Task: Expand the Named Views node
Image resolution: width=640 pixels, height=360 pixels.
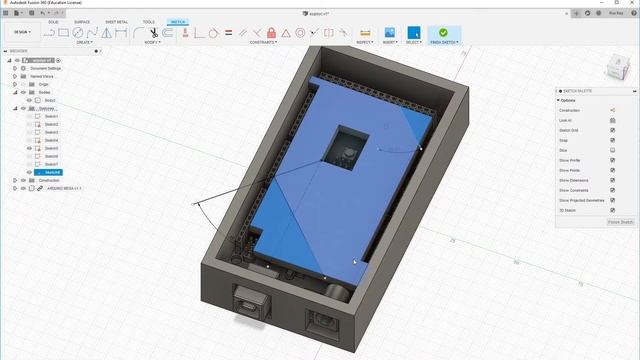Action: coord(15,76)
